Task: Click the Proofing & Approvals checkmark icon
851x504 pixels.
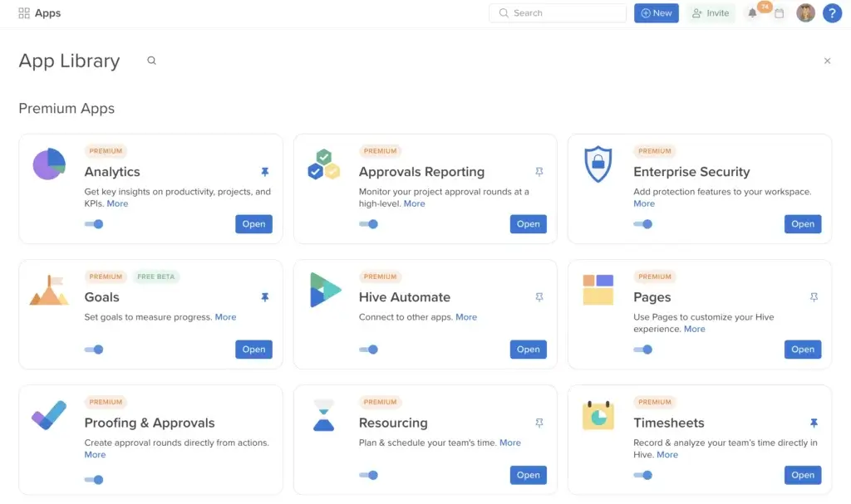Action: pyautogui.click(x=49, y=415)
